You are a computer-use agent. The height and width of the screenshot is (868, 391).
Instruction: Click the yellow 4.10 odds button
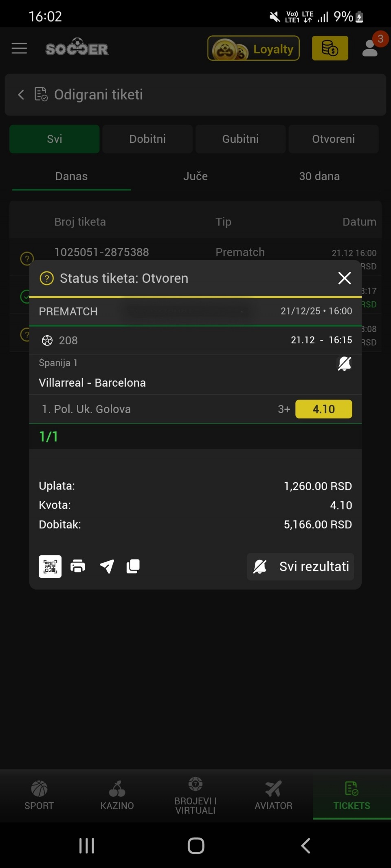[x=323, y=409]
